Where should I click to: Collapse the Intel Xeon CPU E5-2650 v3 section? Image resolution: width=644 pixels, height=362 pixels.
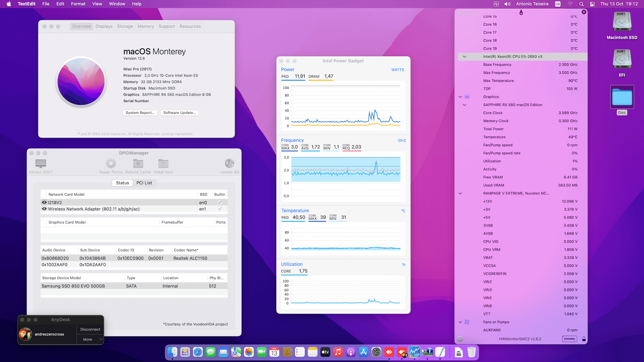tap(465, 56)
